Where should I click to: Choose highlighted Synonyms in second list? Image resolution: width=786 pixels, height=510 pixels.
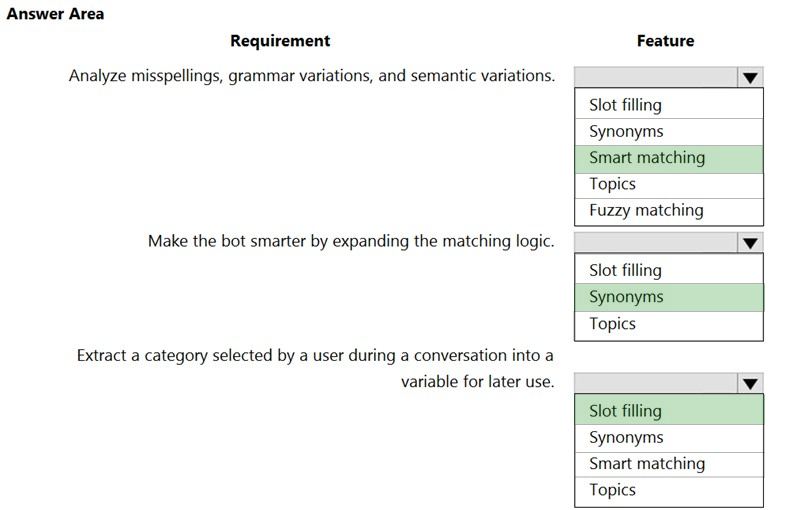(669, 297)
